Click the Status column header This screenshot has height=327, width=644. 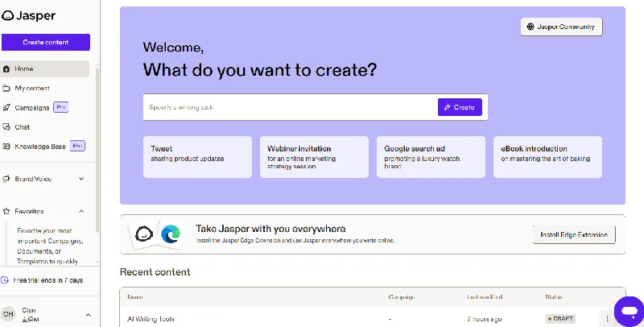click(x=554, y=296)
